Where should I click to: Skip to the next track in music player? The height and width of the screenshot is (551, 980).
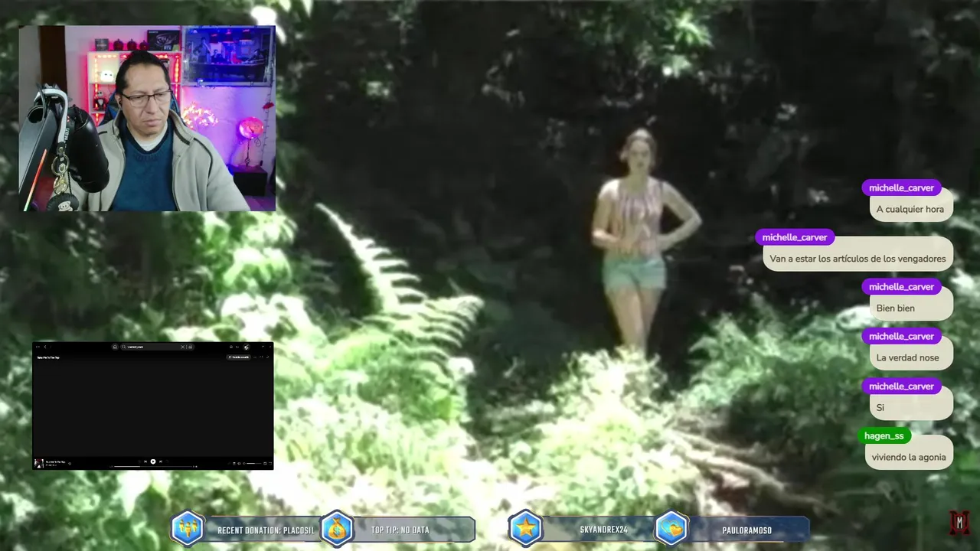161,461
